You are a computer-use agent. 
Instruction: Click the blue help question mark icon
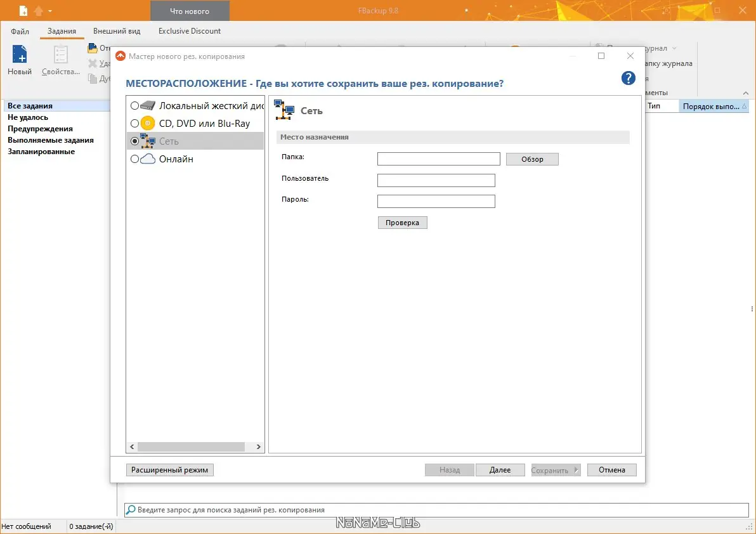click(x=629, y=78)
